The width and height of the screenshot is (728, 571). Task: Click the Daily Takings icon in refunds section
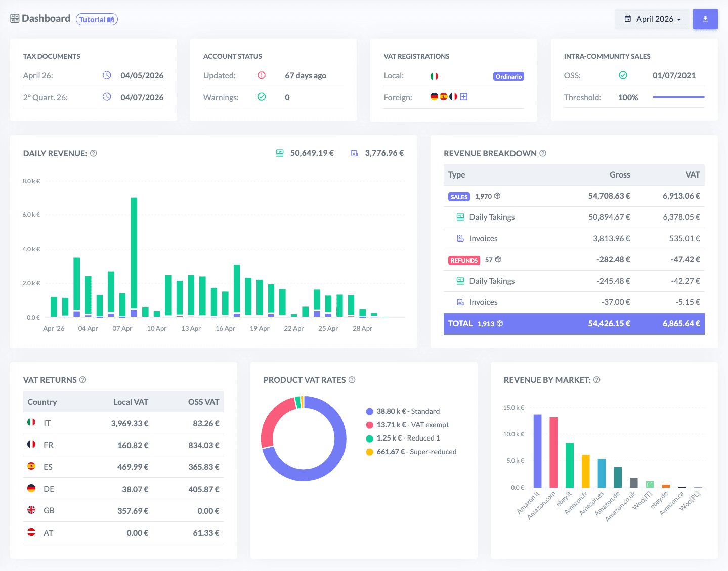pyautogui.click(x=460, y=281)
